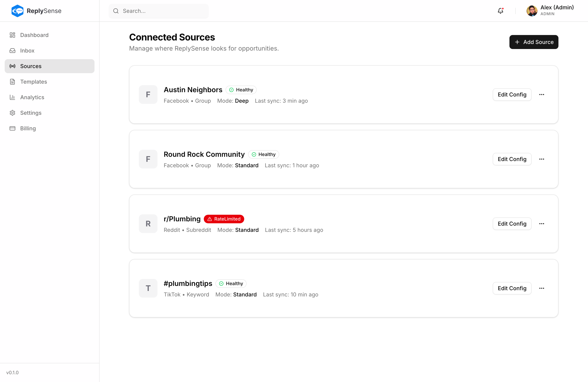Click inside the Search field
Screen dimensions: 588x382
click(158, 11)
